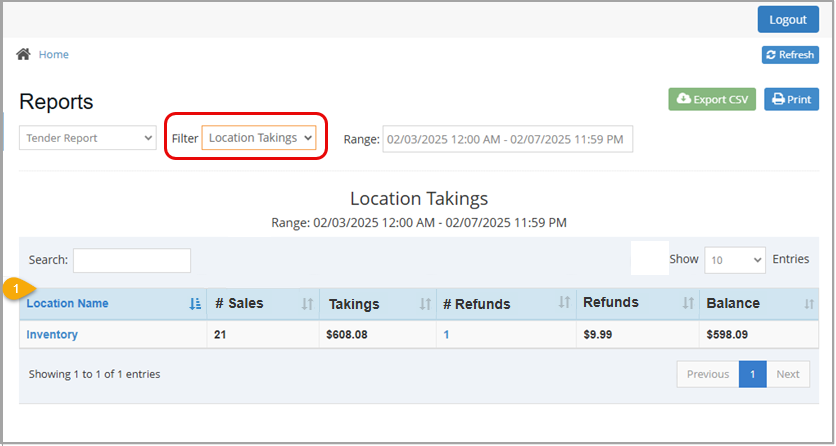
Task: Open the Location Takings filter dropdown
Action: click(x=259, y=137)
